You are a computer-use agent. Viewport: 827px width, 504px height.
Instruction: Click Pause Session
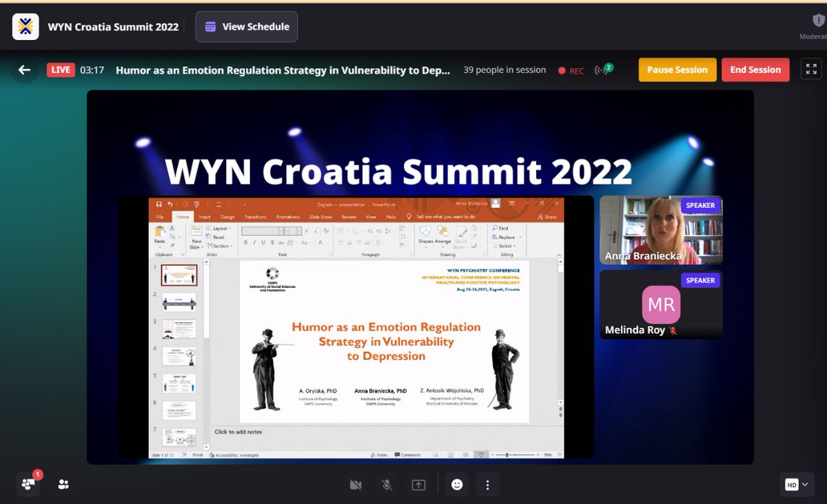click(677, 70)
